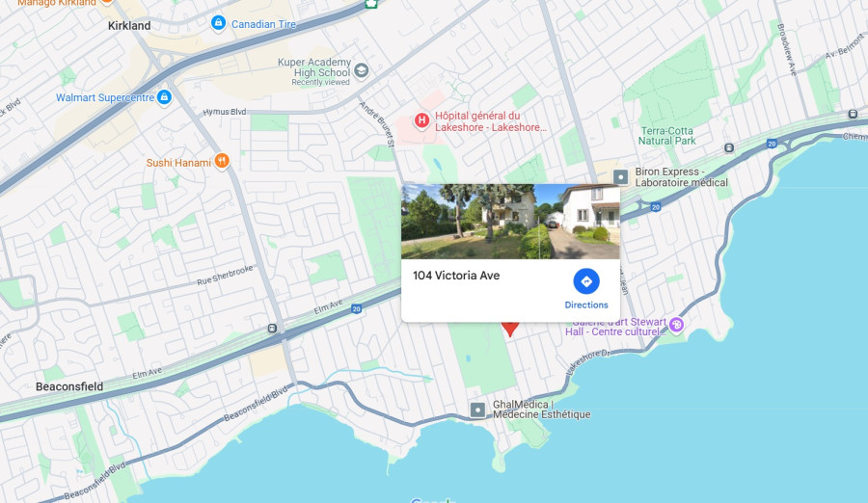Viewport: 868px width, 503px height.
Task: Click the Directions text label
Action: coord(586,304)
